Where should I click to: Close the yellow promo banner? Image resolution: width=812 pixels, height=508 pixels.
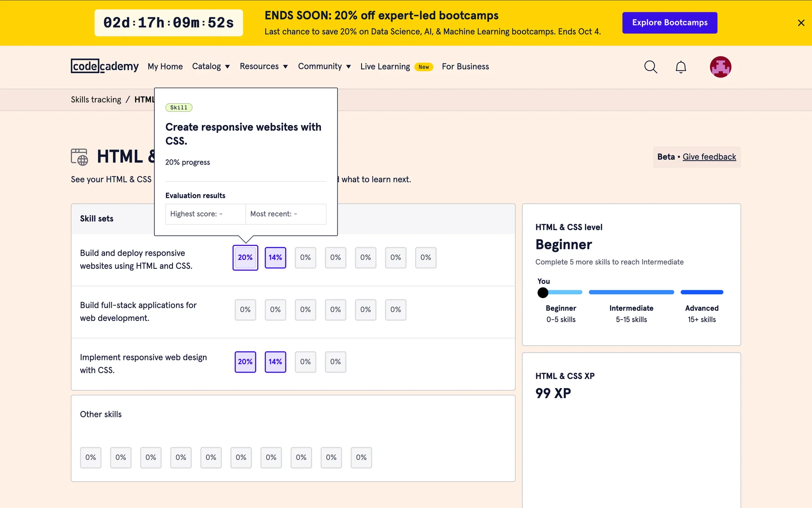pyautogui.click(x=801, y=23)
